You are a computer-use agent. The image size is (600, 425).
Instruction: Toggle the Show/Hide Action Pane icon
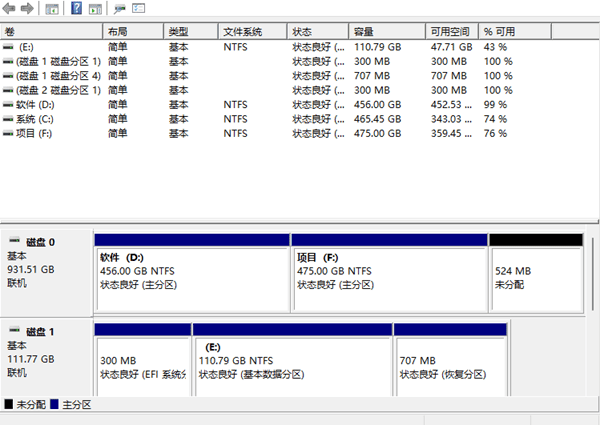[95, 8]
